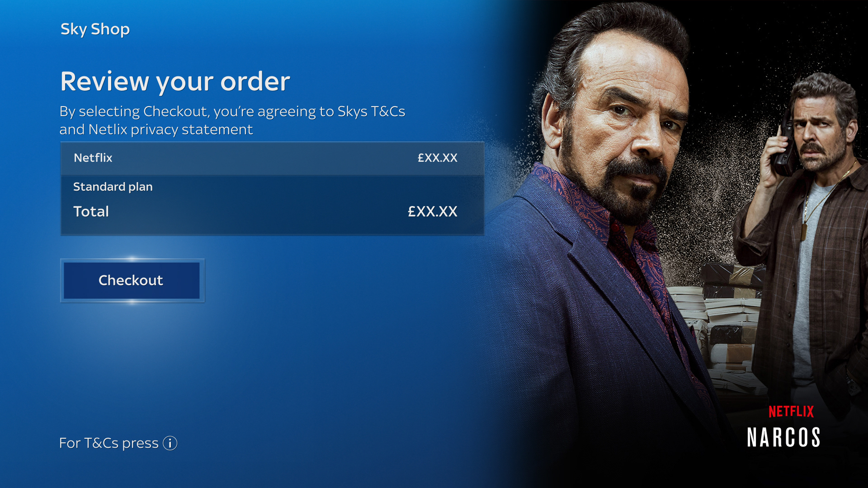
Task: Click the Netflix row price £XX.XX
Action: 437,158
